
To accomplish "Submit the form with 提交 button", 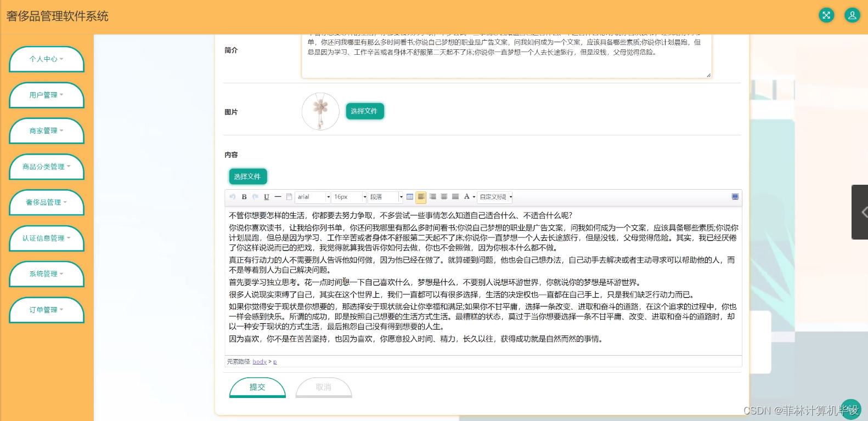I will (x=257, y=387).
